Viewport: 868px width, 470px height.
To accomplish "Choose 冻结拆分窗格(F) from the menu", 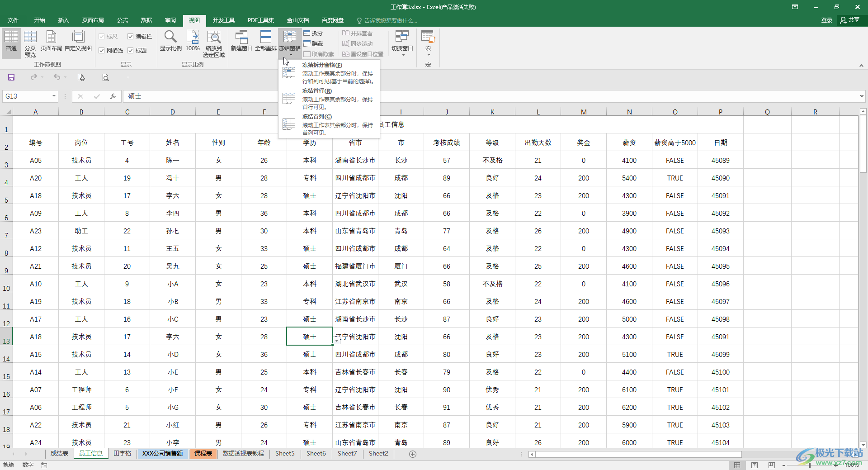I will (x=329, y=73).
